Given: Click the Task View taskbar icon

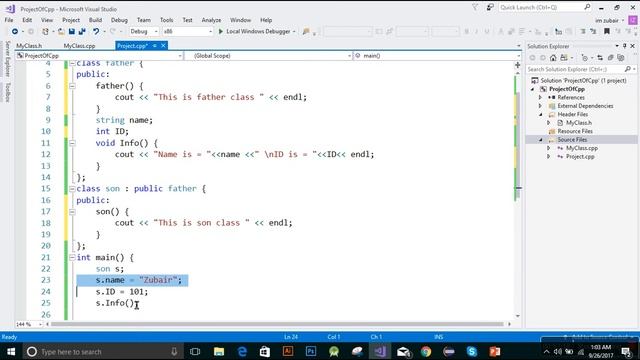Looking at the screenshot, I should click(x=195, y=351).
